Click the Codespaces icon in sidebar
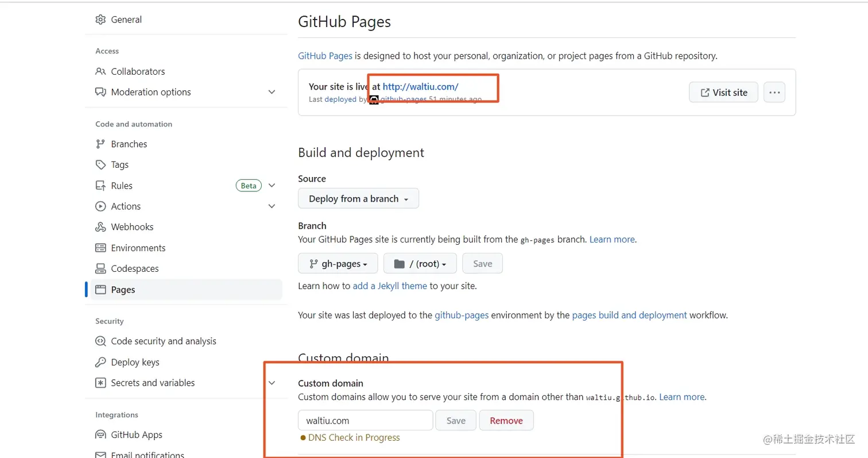Image resolution: width=868 pixels, height=458 pixels. coord(100,268)
